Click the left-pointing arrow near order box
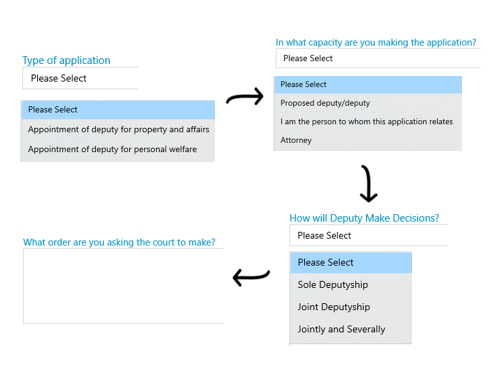This screenshot has width=503, height=385. click(251, 277)
